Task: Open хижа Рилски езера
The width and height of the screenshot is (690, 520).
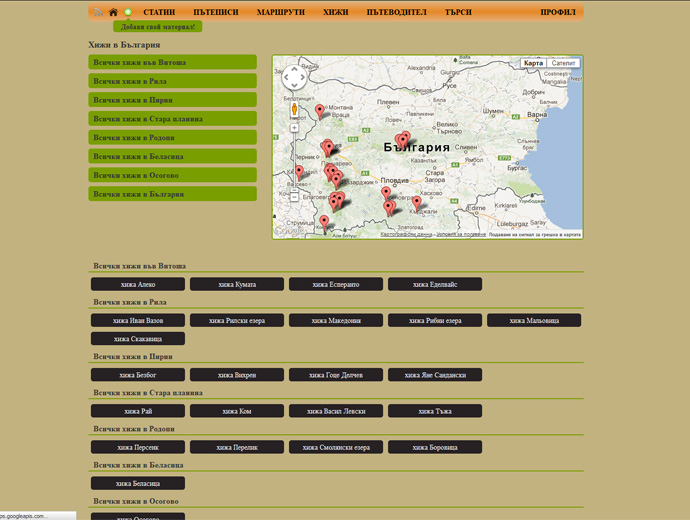Action: (237, 320)
